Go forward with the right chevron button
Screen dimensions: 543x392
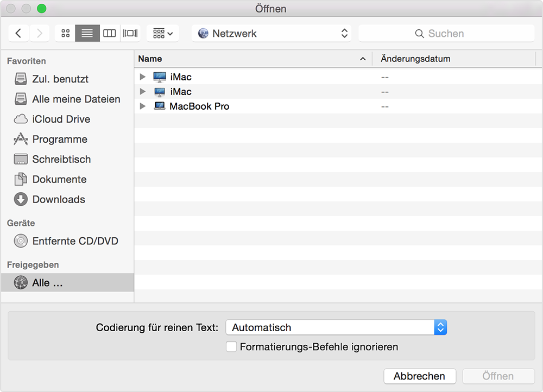coord(39,33)
